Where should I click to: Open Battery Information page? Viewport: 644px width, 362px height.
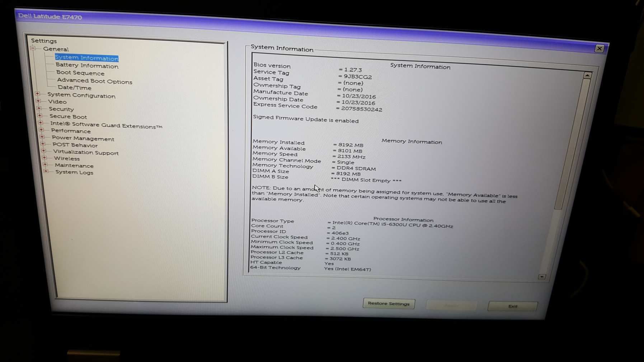(87, 65)
